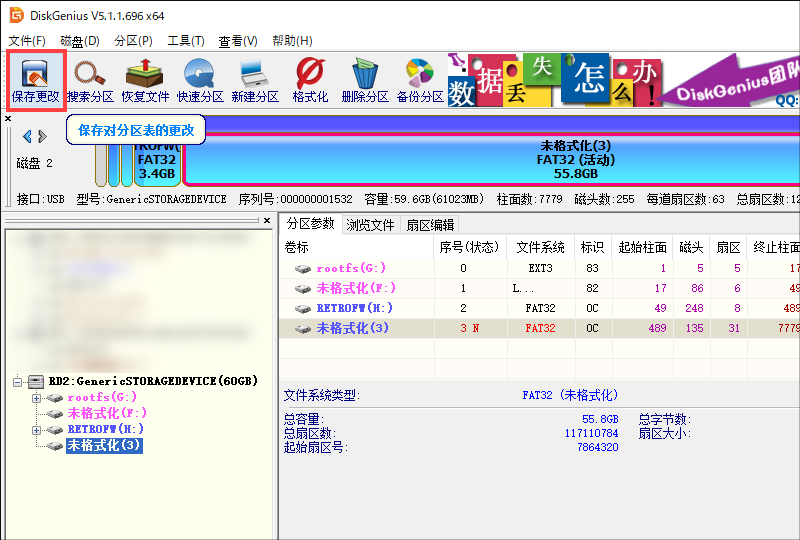Switch to the 扇区编辑 tab
Image resolution: width=800 pixels, height=540 pixels.
click(x=430, y=225)
